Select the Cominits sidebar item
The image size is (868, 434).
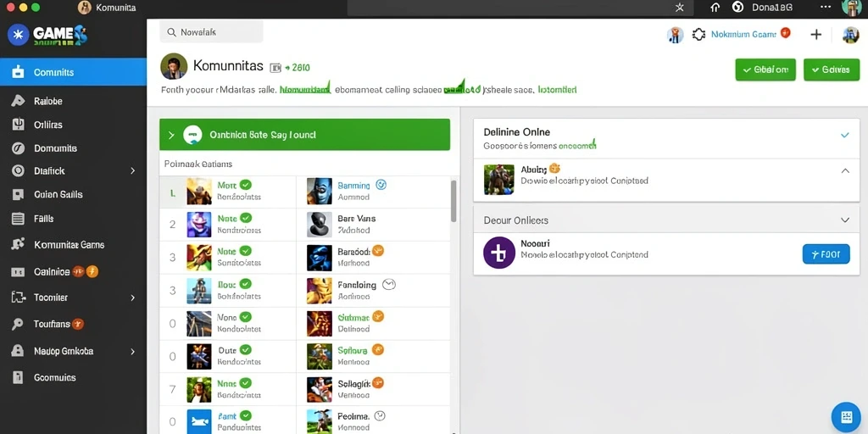point(73,72)
